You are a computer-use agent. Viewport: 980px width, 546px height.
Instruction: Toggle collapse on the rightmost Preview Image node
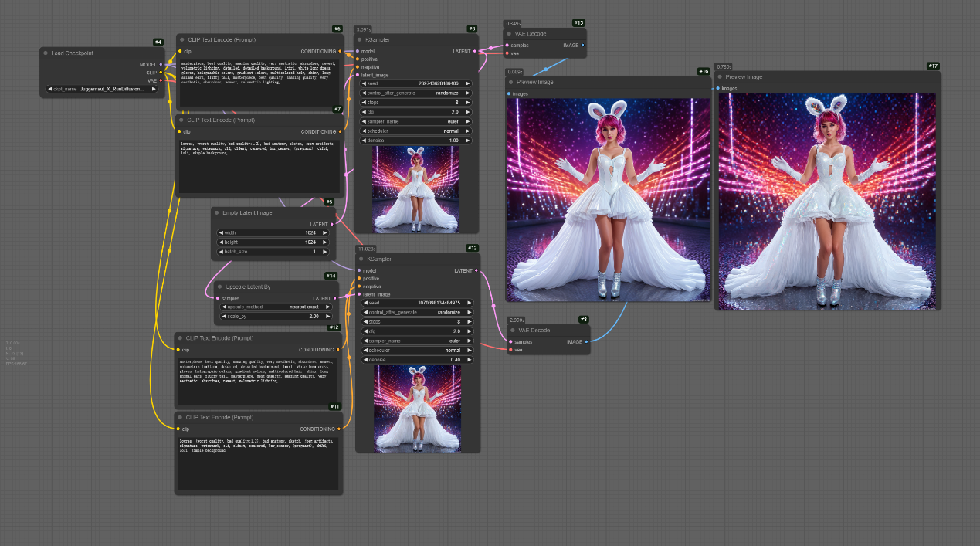click(x=721, y=76)
